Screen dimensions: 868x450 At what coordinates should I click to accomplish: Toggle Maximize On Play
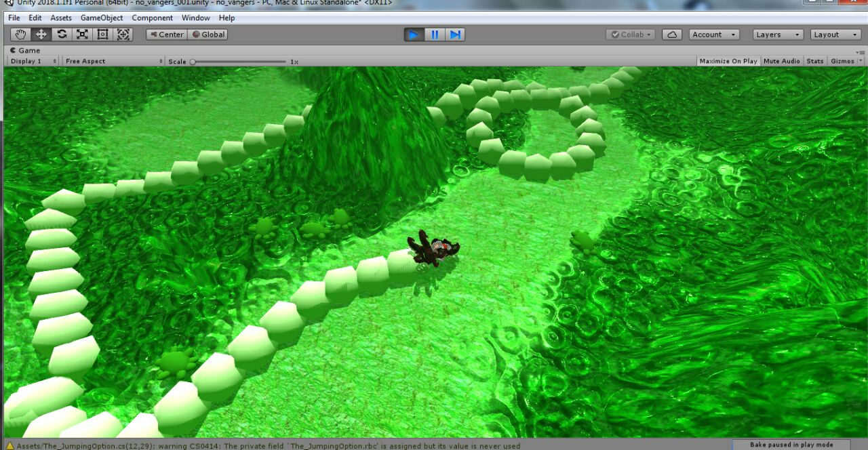pyautogui.click(x=728, y=61)
